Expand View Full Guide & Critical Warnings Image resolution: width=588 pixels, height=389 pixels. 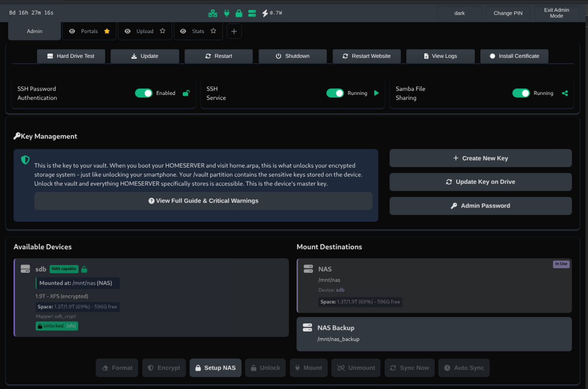[x=203, y=201]
